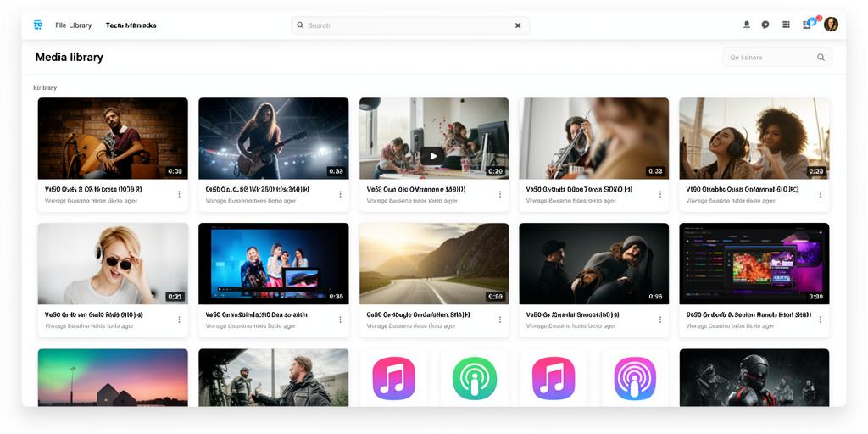The height and width of the screenshot is (434, 868).
Task: Open options for two women headphones video
Action: tap(821, 194)
